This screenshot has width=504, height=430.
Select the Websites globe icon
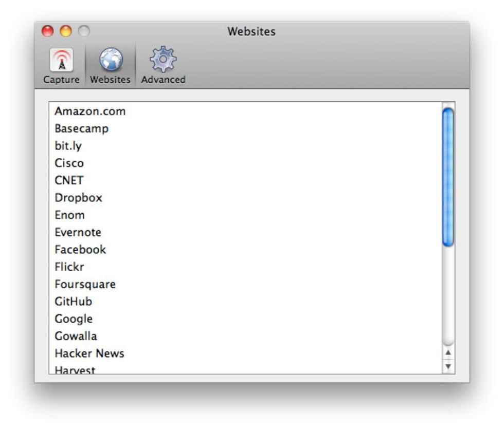tap(111, 60)
